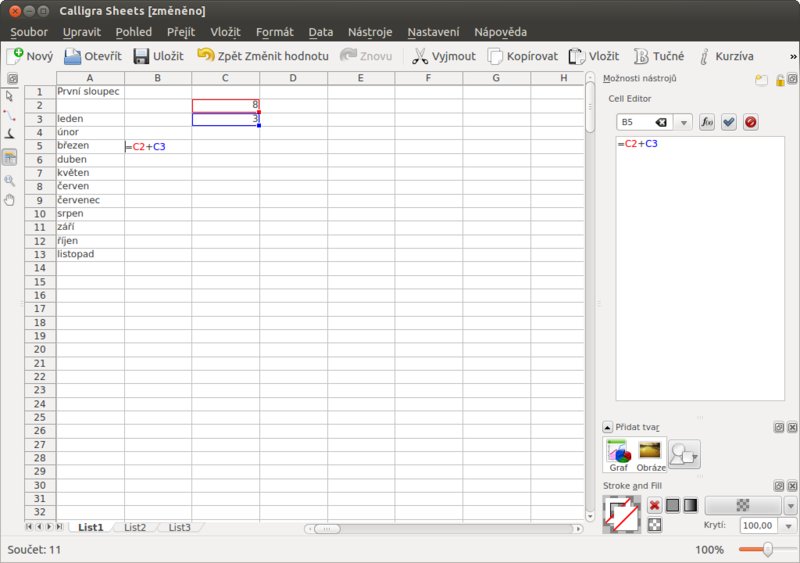The image size is (800, 563).
Task: Toggle Tučné bold formatting
Action: (x=659, y=56)
